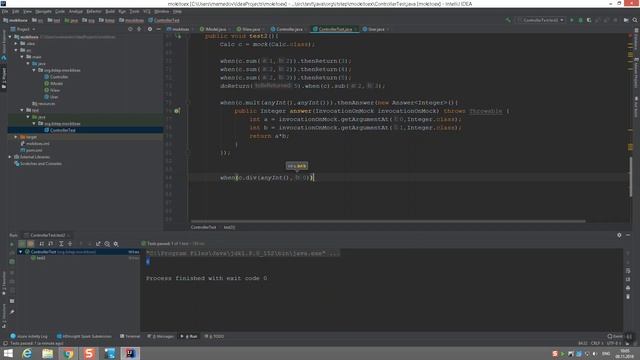Open Run tool window settings gear
Image resolution: width=640 pixels, height=360 pixels.
pos(619,235)
